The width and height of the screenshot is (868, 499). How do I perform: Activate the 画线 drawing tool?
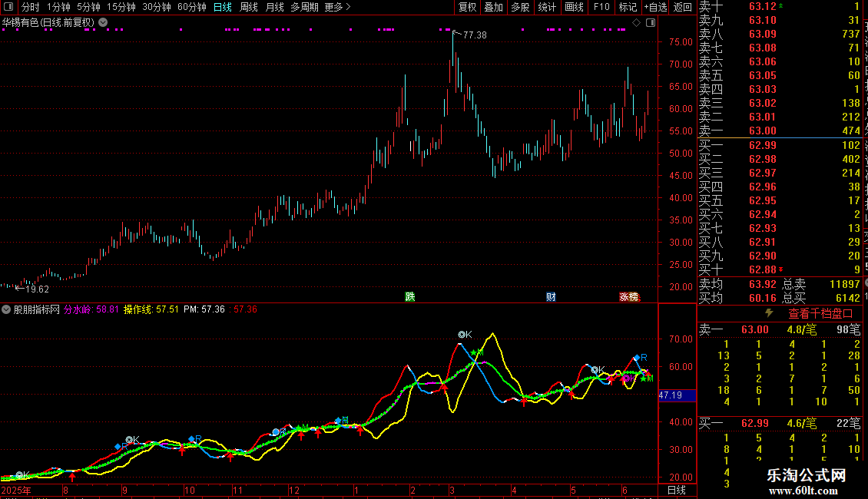point(574,7)
